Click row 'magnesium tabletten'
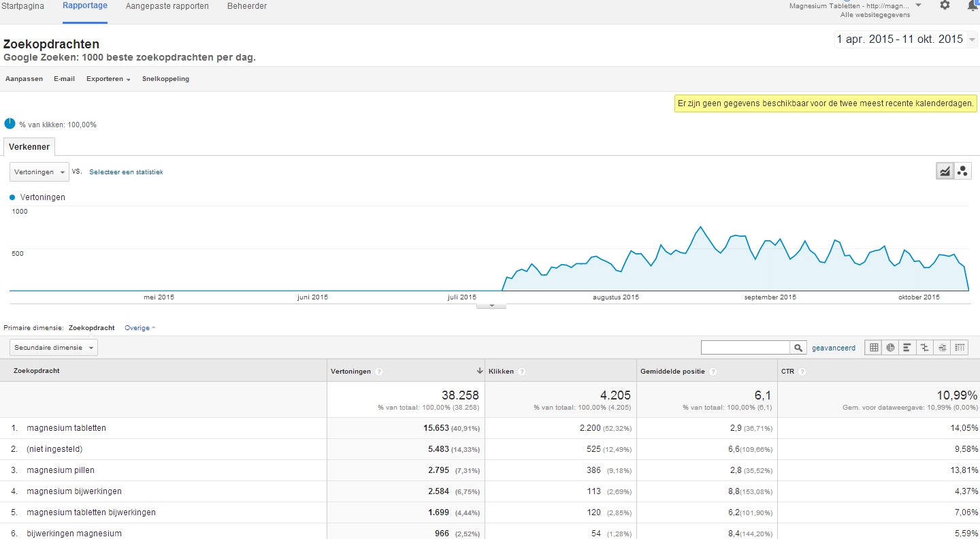 coord(66,428)
